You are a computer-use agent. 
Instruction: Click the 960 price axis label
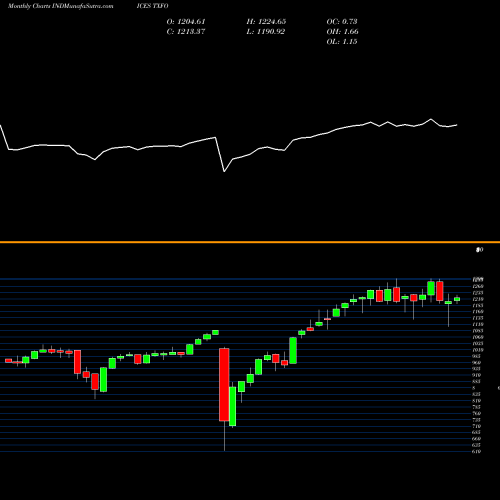(477, 363)
